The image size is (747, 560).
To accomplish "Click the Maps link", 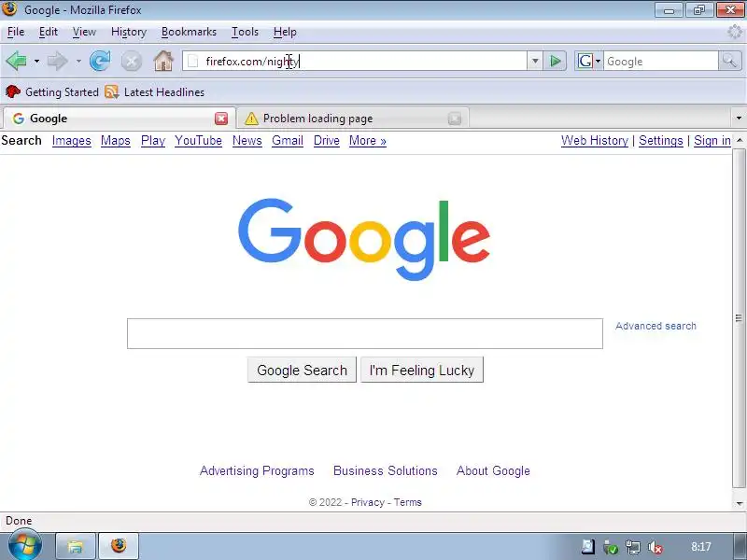I will [x=115, y=141].
